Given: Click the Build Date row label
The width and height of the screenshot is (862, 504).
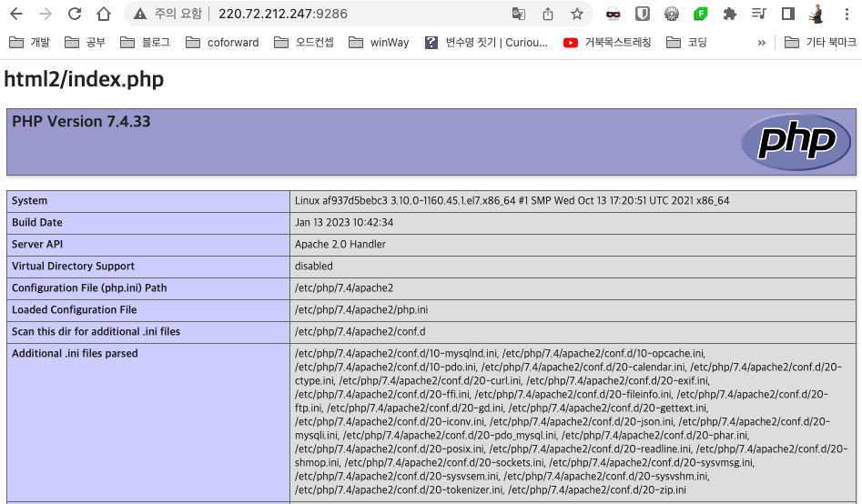Looking at the screenshot, I should pos(36,223).
